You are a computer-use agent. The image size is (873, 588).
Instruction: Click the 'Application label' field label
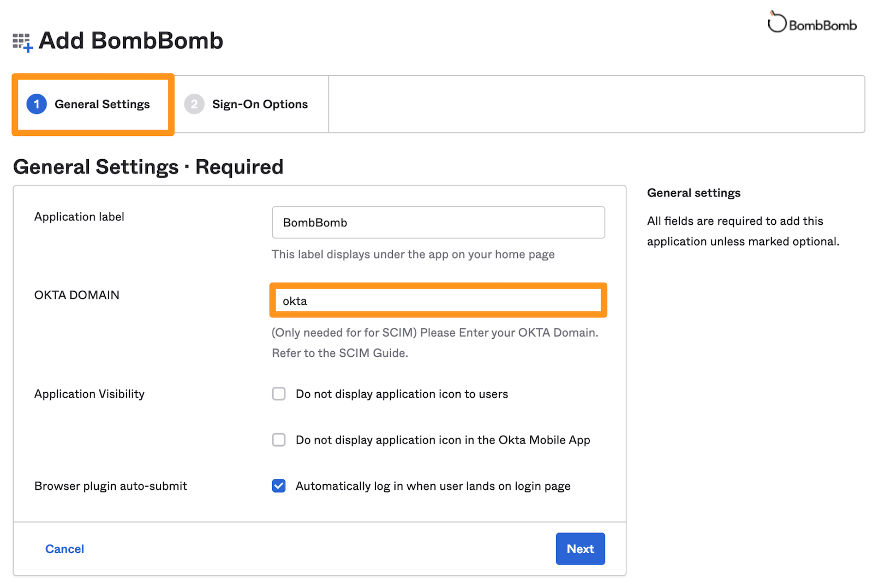tap(79, 217)
